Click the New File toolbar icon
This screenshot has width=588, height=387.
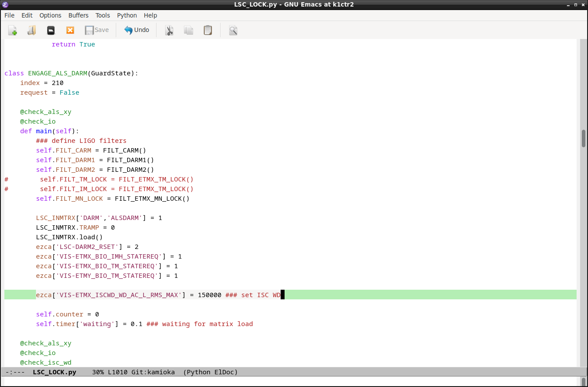(12, 30)
